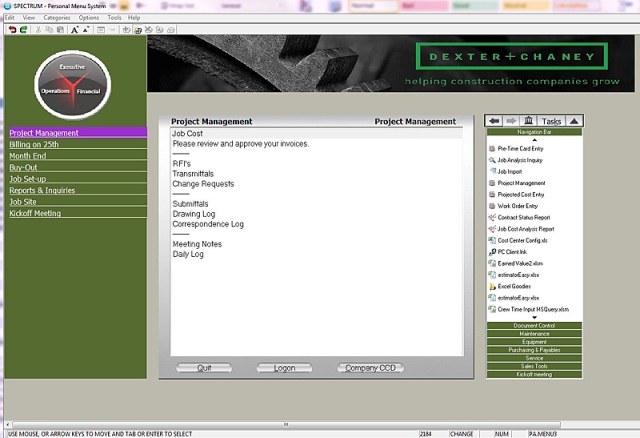Select Operations segment of the role wheel
Screen dimensions: 640x438
pos(55,91)
